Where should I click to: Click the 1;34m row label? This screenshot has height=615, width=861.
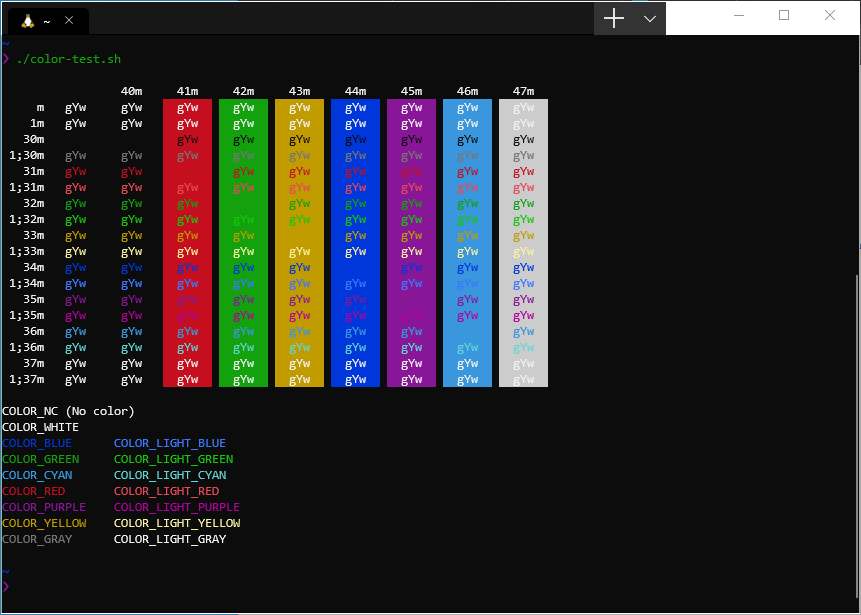pyautogui.click(x=26, y=283)
